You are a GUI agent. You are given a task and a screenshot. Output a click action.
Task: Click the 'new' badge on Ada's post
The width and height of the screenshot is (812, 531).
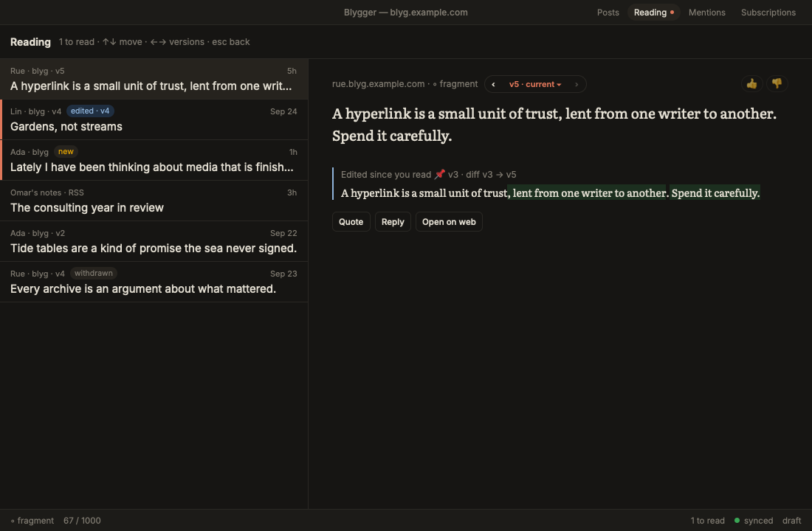point(66,152)
